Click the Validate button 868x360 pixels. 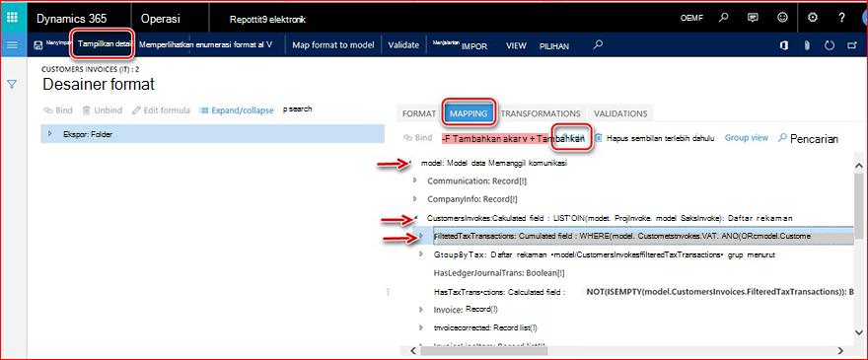click(x=403, y=44)
